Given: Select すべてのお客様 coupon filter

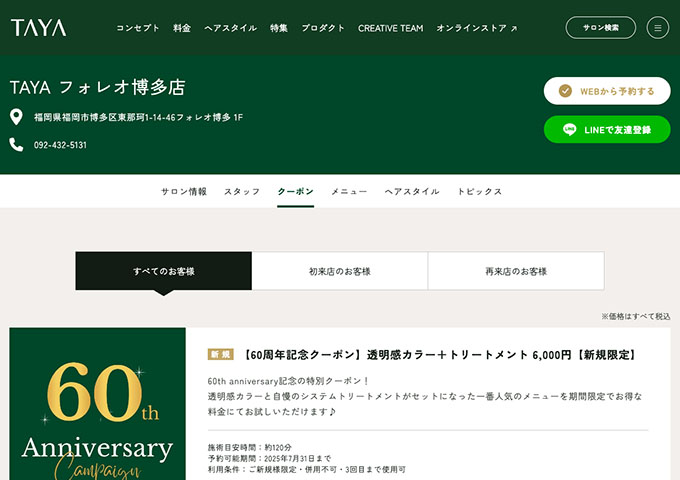Looking at the screenshot, I should point(163,271).
